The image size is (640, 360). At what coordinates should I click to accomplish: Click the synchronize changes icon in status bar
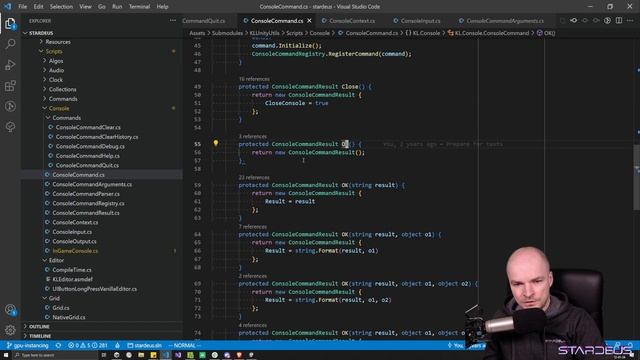point(58,345)
